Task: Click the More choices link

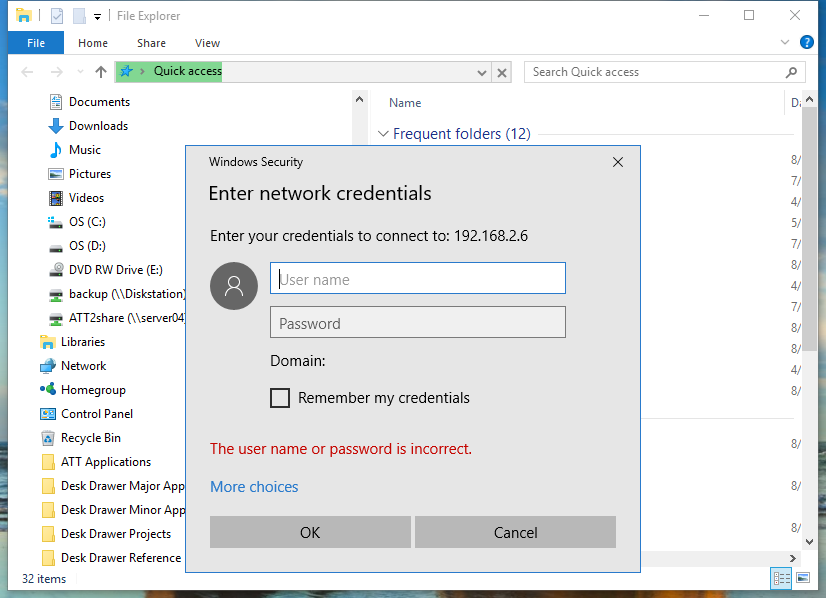Action: [254, 487]
